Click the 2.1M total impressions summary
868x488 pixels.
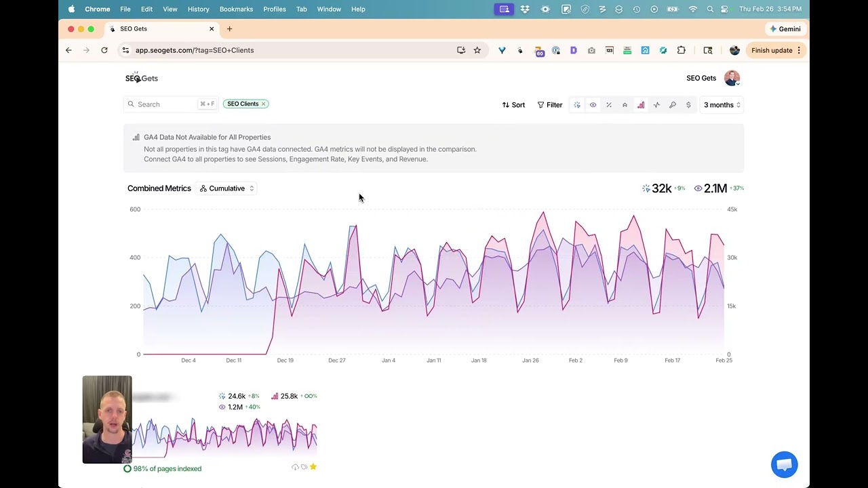719,188
